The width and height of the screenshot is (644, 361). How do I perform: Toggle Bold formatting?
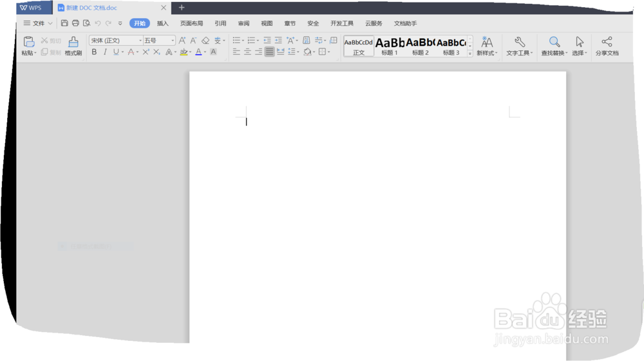(x=95, y=52)
